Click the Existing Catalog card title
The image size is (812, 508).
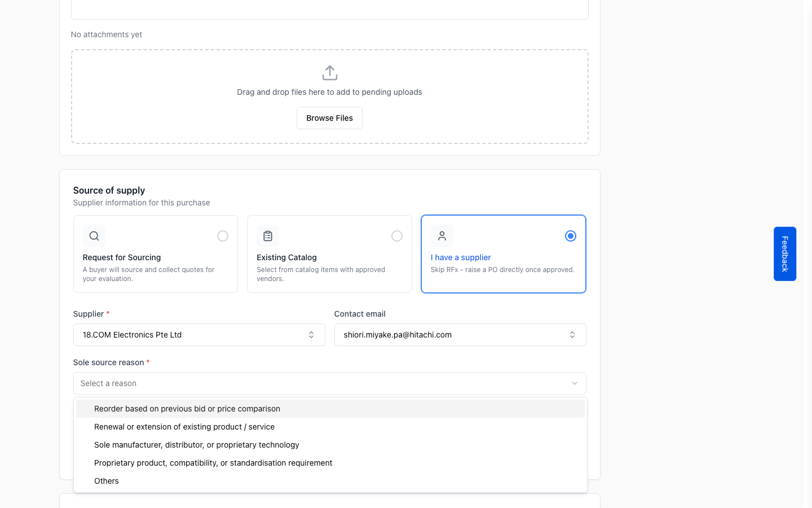point(286,257)
